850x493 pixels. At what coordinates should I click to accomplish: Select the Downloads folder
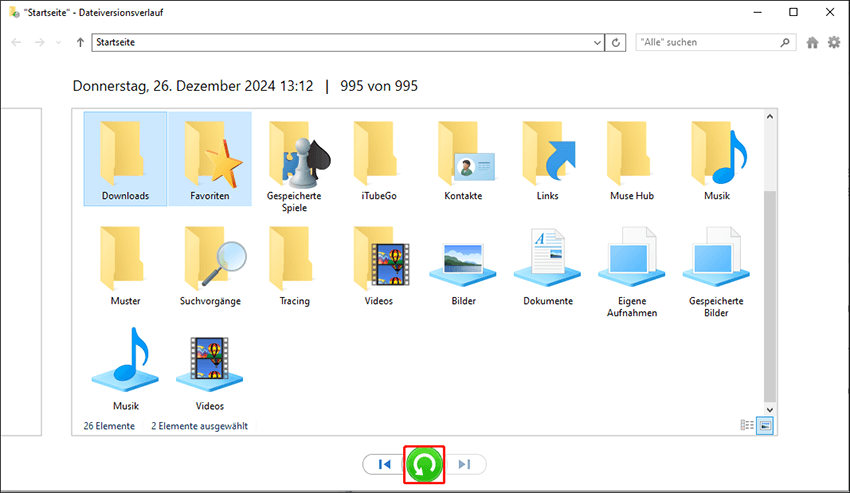pos(125,159)
